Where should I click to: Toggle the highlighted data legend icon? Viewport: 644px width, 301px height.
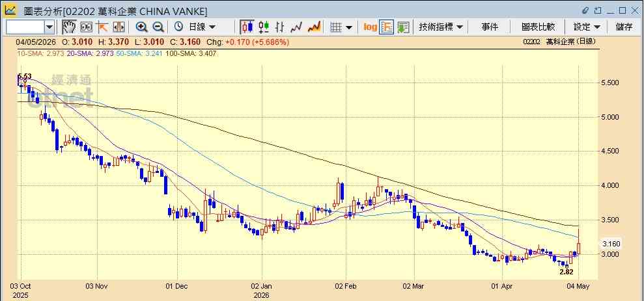click(387, 27)
